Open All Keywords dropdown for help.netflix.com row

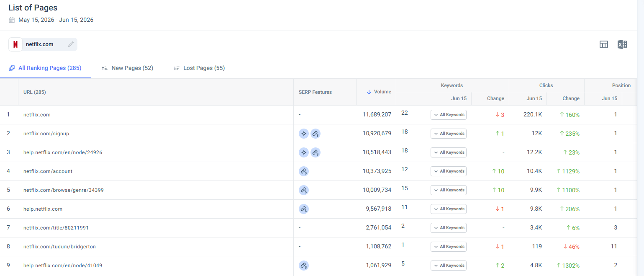449,209
